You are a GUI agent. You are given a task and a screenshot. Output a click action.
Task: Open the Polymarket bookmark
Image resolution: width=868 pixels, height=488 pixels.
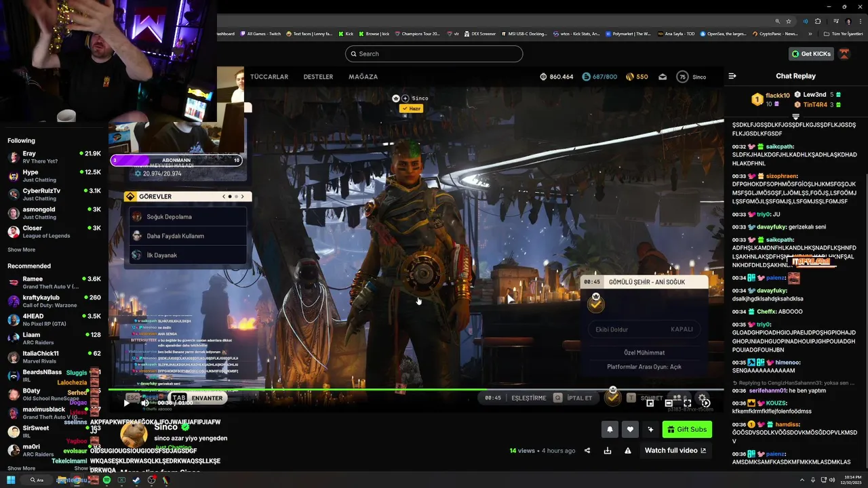(627, 33)
